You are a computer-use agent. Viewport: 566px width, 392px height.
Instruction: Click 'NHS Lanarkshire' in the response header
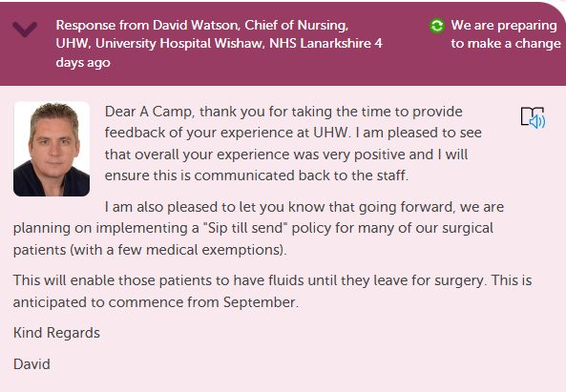pyautogui.click(x=320, y=44)
